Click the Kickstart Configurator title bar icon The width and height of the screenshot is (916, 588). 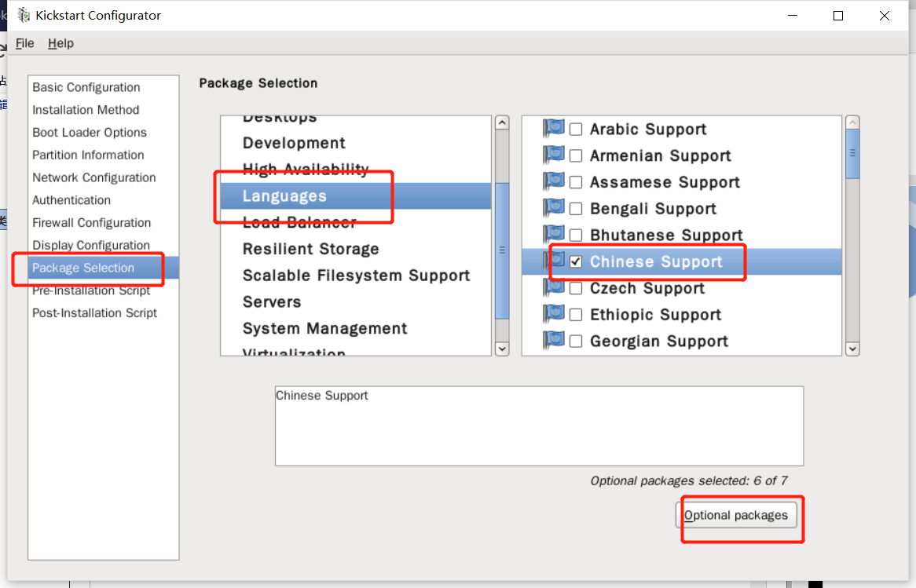pyautogui.click(x=24, y=15)
